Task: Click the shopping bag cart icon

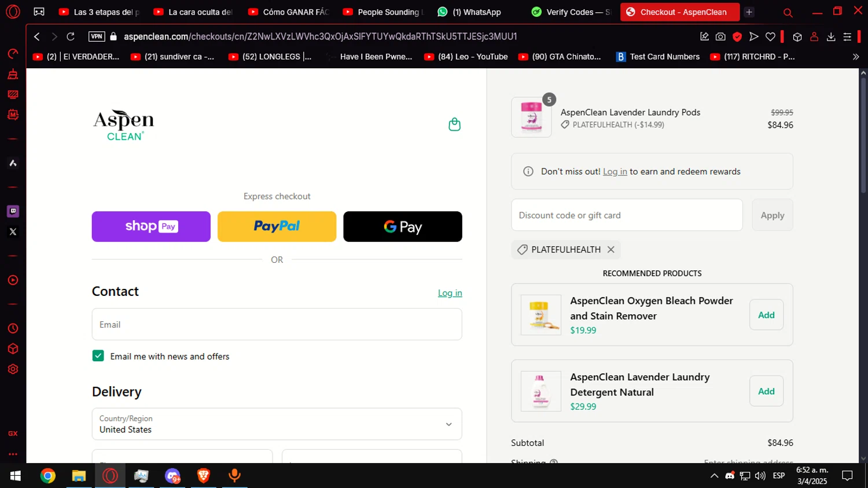Action: (x=454, y=124)
